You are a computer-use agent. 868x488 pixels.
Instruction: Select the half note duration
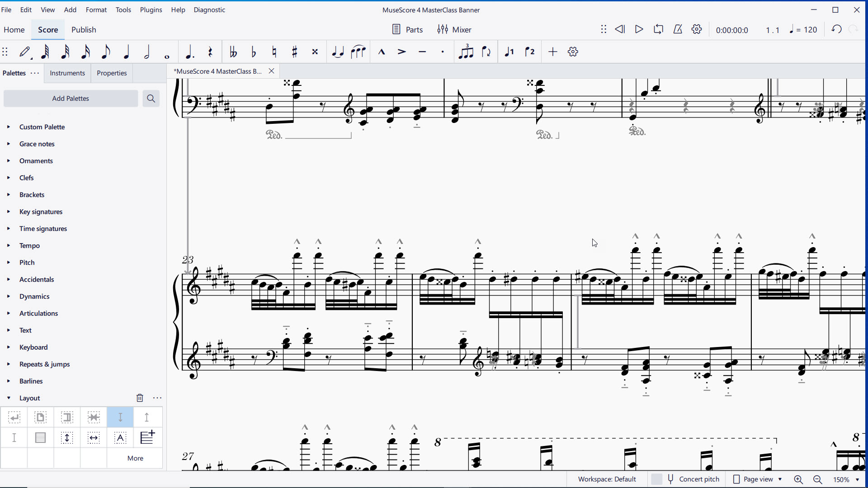click(146, 52)
